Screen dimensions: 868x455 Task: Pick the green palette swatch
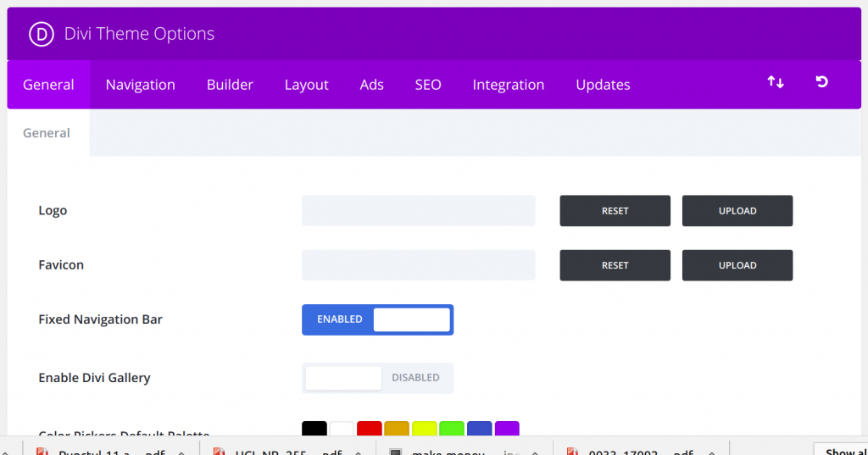452,429
